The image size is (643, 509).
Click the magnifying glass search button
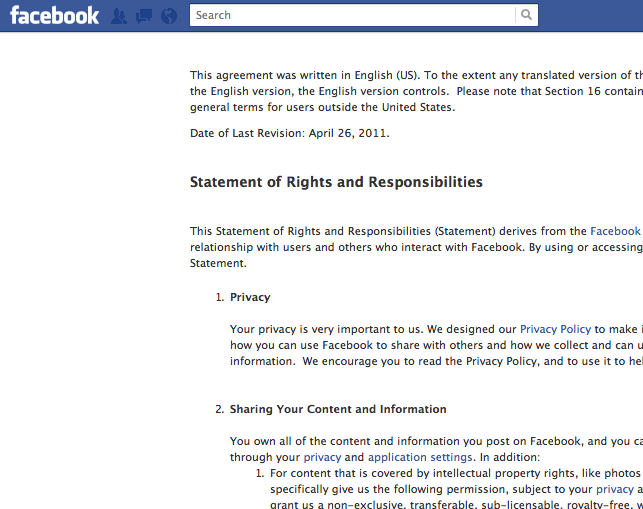527,15
